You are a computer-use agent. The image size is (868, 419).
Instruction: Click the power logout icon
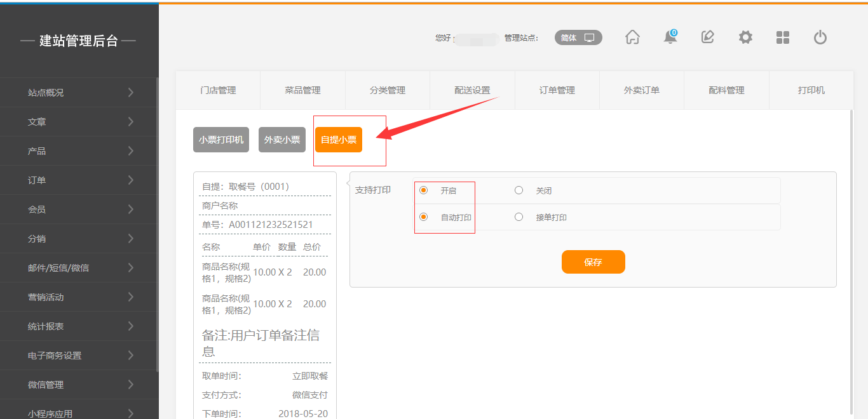(x=820, y=37)
